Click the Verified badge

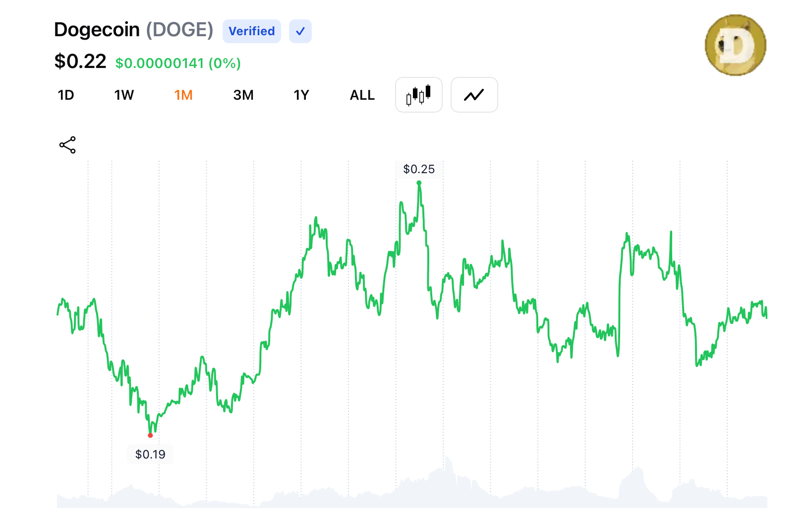[251, 31]
